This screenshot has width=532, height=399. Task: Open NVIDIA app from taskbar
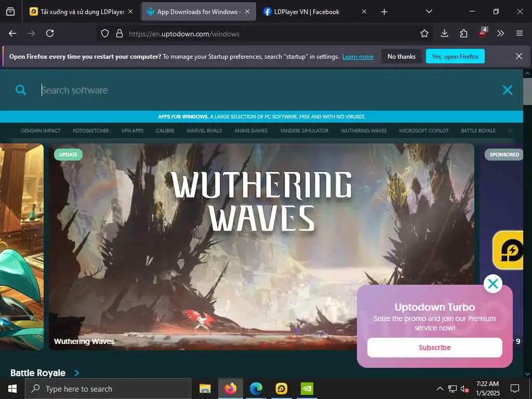[x=307, y=389]
